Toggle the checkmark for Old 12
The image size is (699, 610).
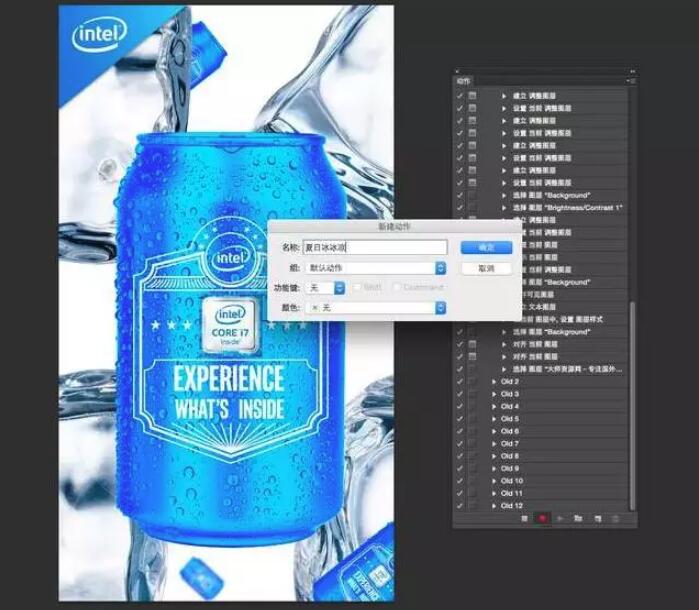click(460, 506)
